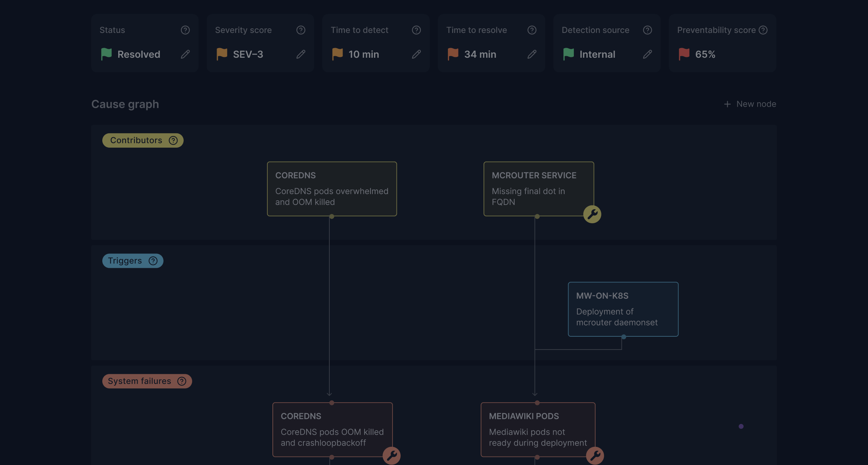Edit the Time to resolve metric
The height and width of the screenshot is (465, 868).
tap(532, 54)
